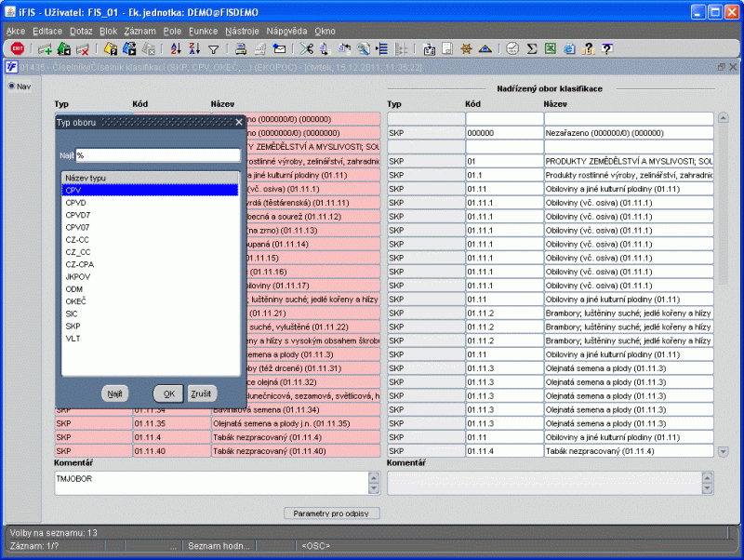
Task: Open the Editace menu
Action: (47, 31)
